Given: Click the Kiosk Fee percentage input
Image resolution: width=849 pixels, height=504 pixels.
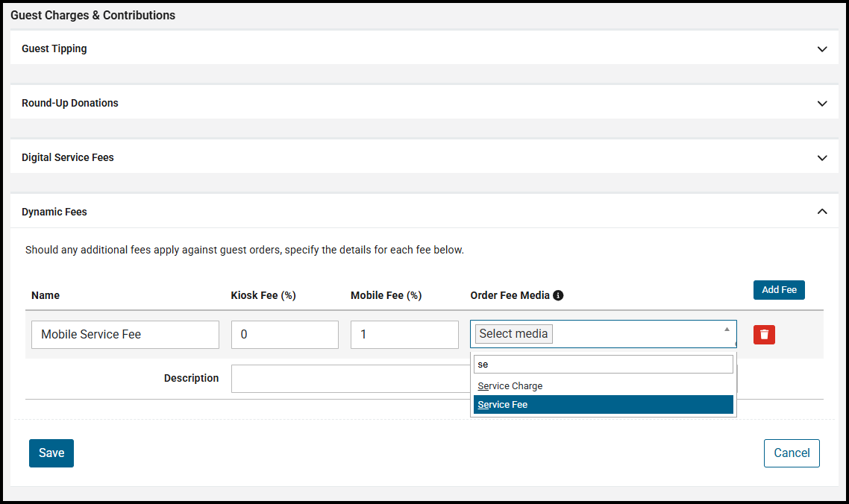Looking at the screenshot, I should pos(284,335).
